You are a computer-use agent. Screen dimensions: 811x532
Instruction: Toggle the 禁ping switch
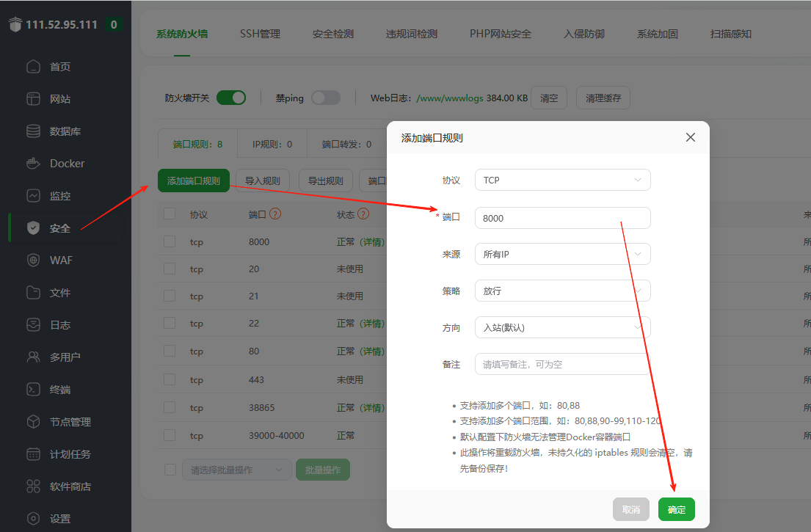[325, 97]
